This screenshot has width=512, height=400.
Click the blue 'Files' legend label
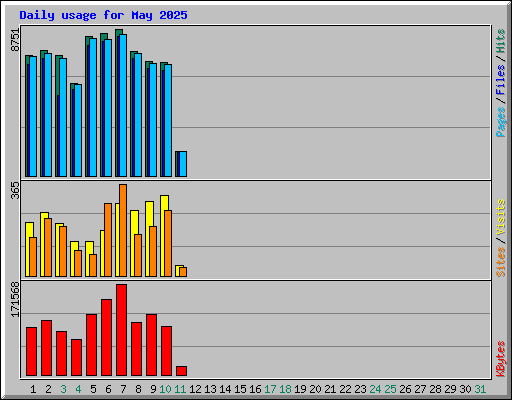[501, 79]
